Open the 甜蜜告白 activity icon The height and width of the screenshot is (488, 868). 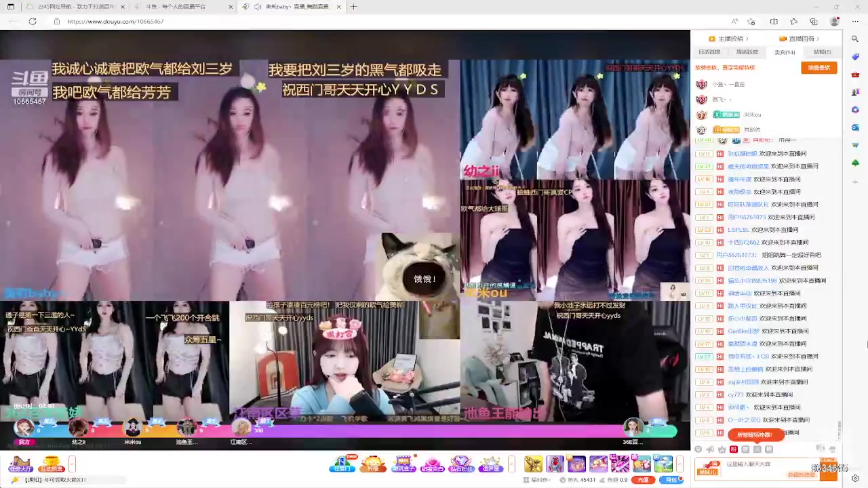(x=432, y=464)
